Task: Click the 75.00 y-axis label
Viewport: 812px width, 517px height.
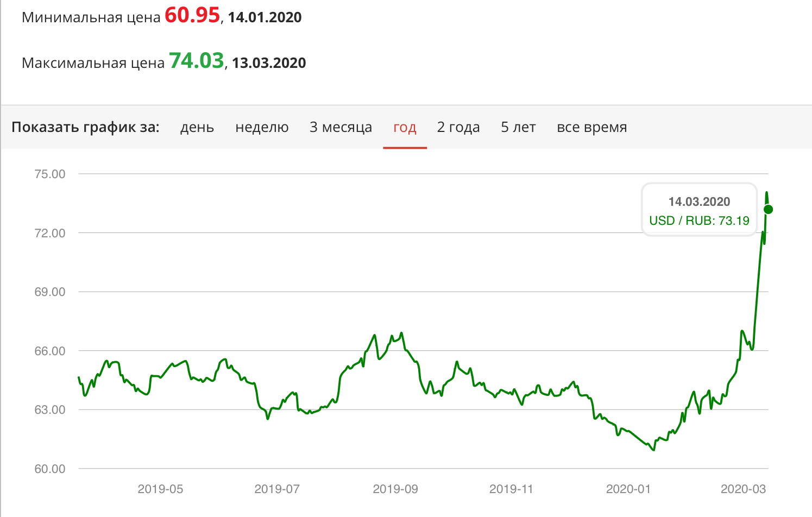Action: click(50, 174)
